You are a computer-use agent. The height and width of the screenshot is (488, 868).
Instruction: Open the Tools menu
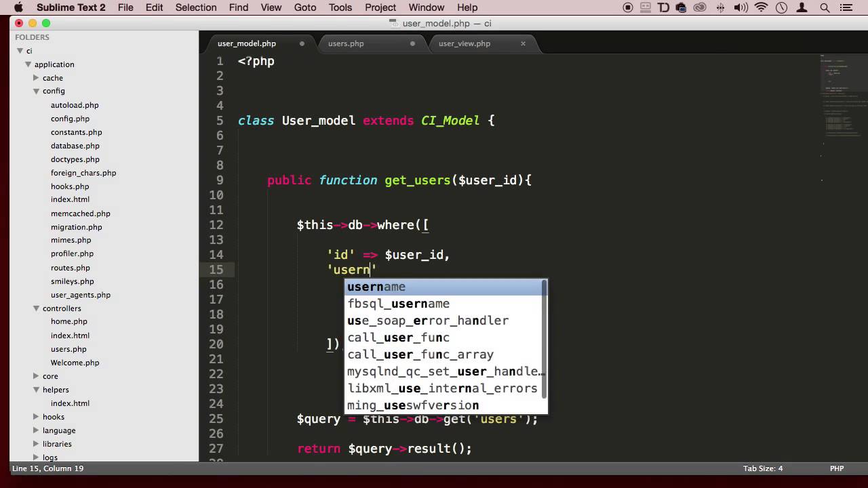point(340,7)
